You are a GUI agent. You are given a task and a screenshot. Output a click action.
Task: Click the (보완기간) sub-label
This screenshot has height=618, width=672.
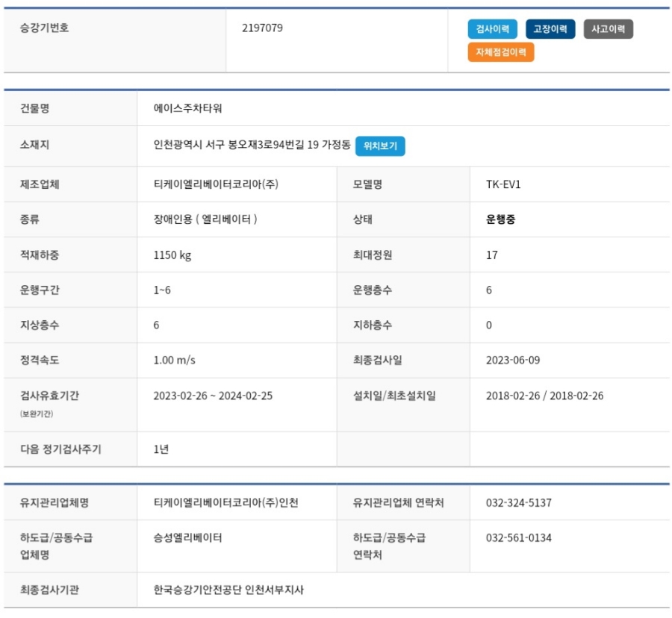pyautogui.click(x=37, y=413)
